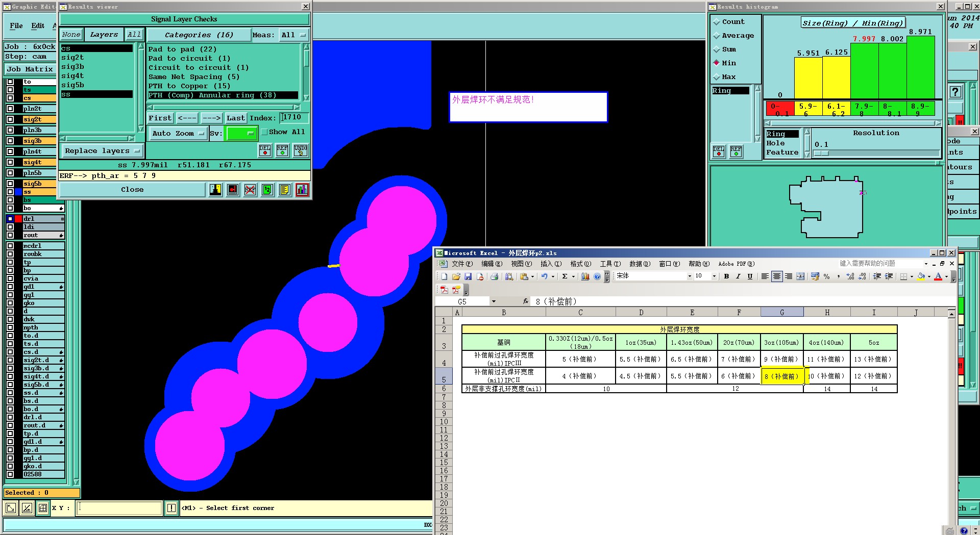Open the Auto Zoom dropdown
Screen dimensions: 980x535
pyautogui.click(x=178, y=134)
